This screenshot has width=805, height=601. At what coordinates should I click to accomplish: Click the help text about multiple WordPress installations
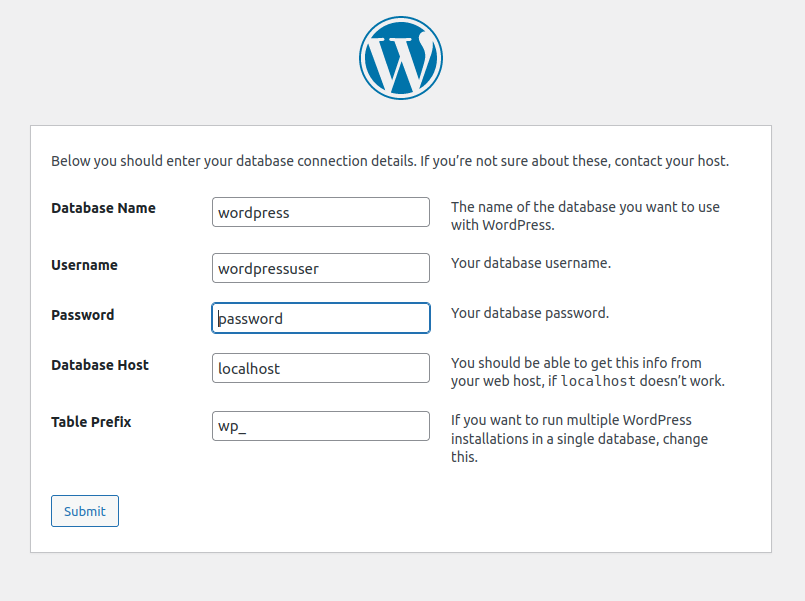[580, 438]
